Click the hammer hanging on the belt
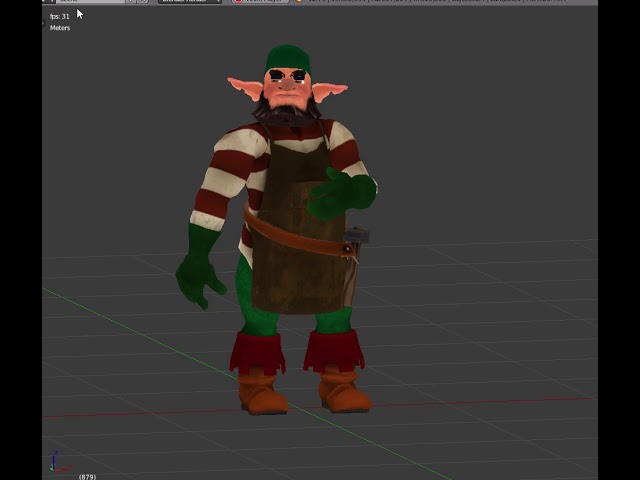Image resolution: width=640 pixels, height=480 pixels. 356,238
